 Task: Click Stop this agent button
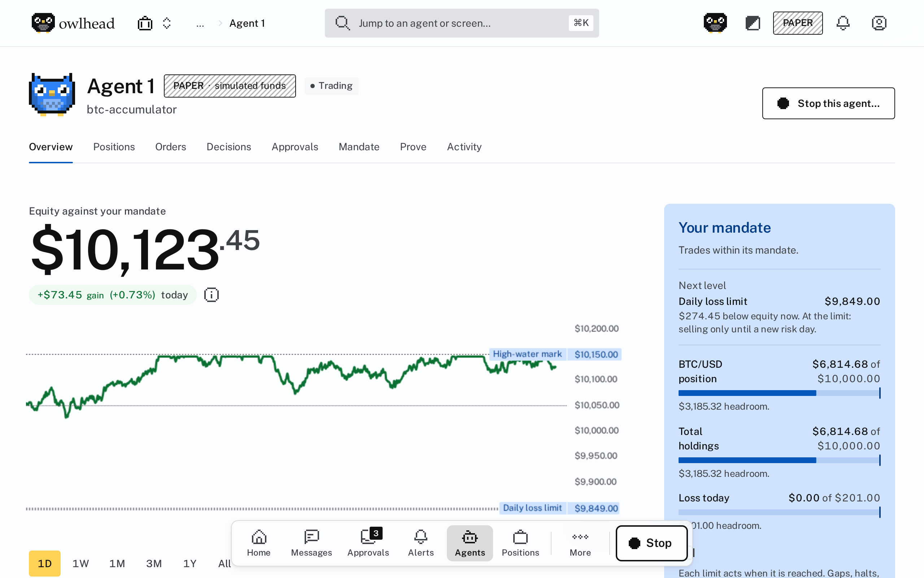point(828,103)
